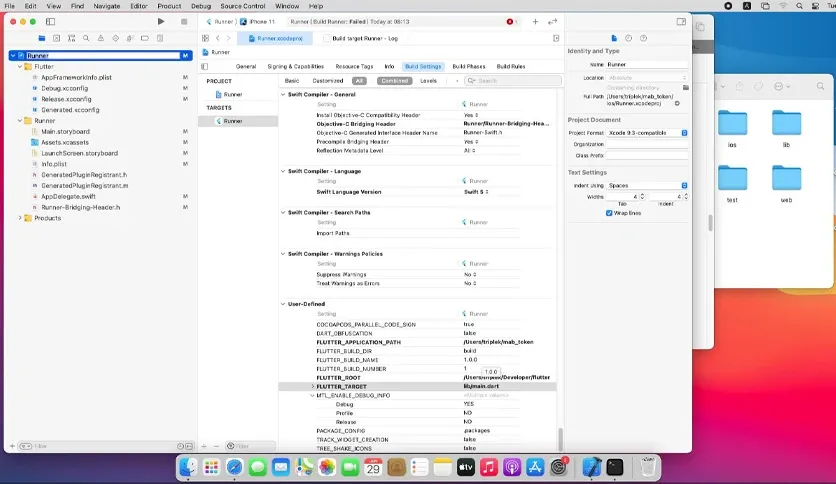Click the Organization text field
The width and height of the screenshot is (836, 484).
point(647,144)
